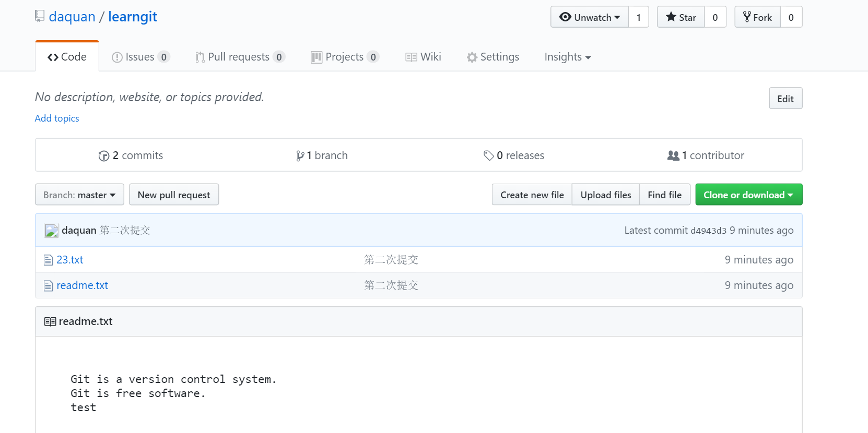Click the commits history clock icon
The width and height of the screenshot is (868, 433).
104,156
